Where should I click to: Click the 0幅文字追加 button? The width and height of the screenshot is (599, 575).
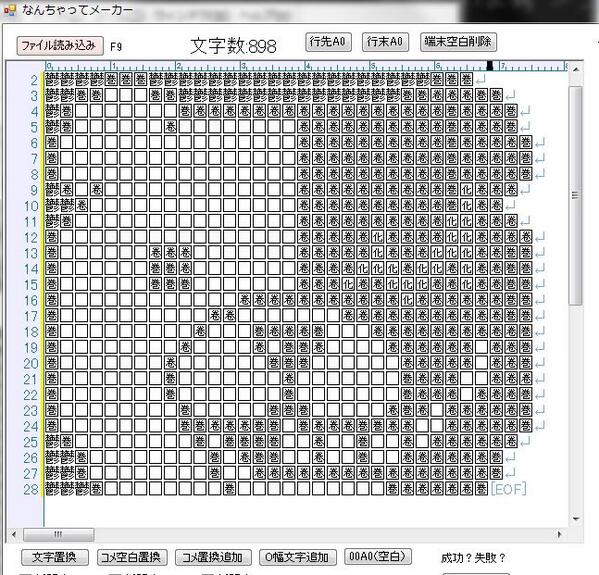[x=298, y=557]
